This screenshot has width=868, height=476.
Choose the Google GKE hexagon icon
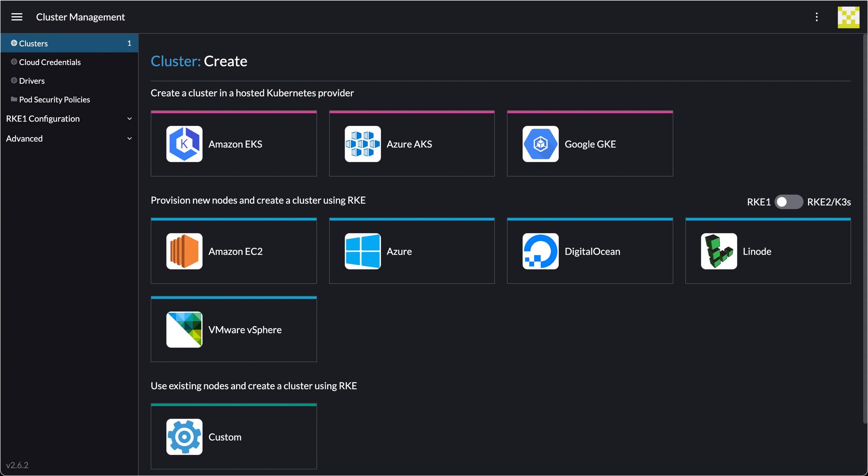pos(540,144)
